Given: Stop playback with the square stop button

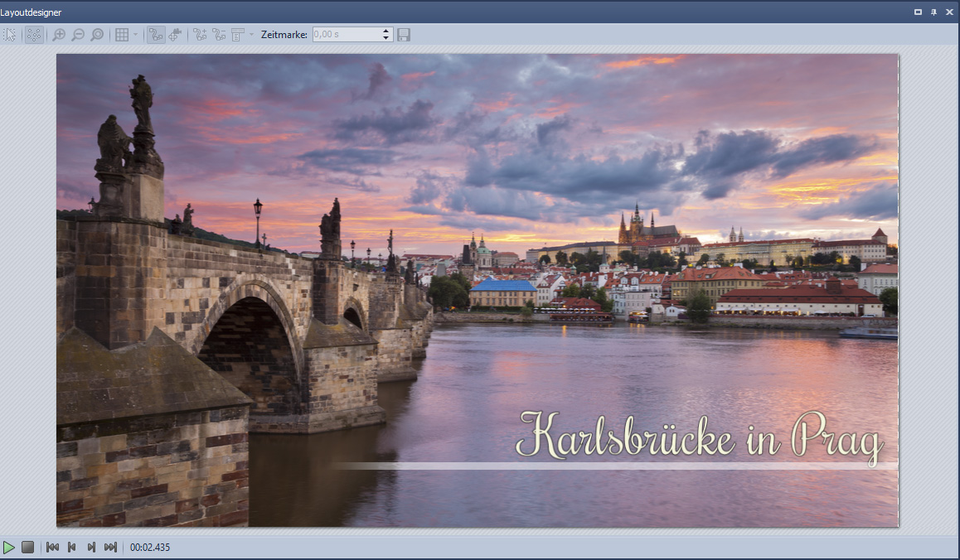Looking at the screenshot, I should [x=28, y=548].
